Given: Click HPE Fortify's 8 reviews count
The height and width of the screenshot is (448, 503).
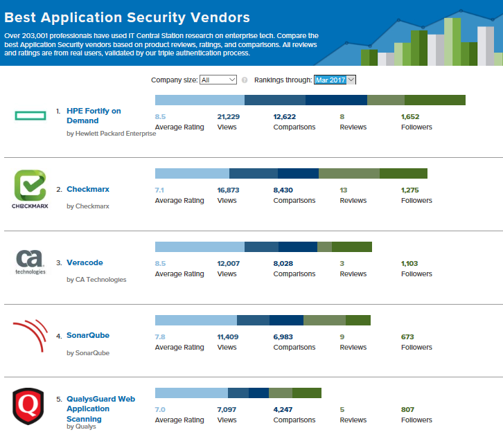Looking at the screenshot, I should 342,117.
